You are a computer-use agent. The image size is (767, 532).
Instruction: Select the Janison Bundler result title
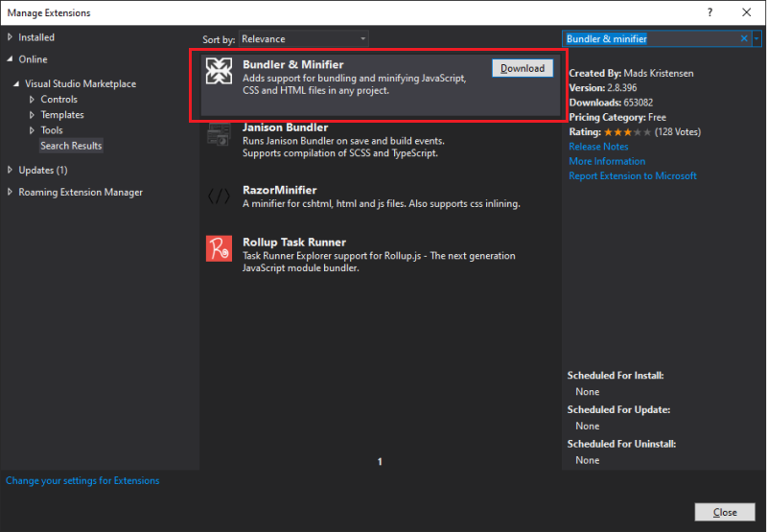pos(285,127)
